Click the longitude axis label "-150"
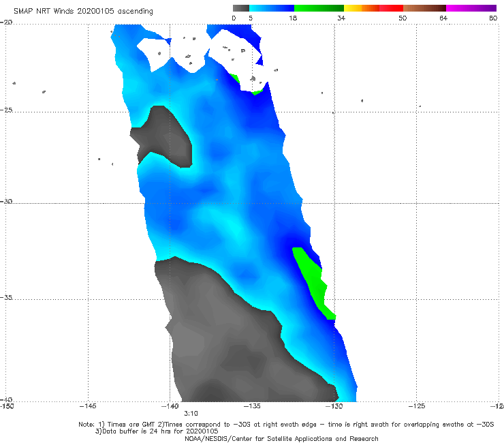The height and width of the screenshot is (443, 504). pyautogui.click(x=7, y=406)
